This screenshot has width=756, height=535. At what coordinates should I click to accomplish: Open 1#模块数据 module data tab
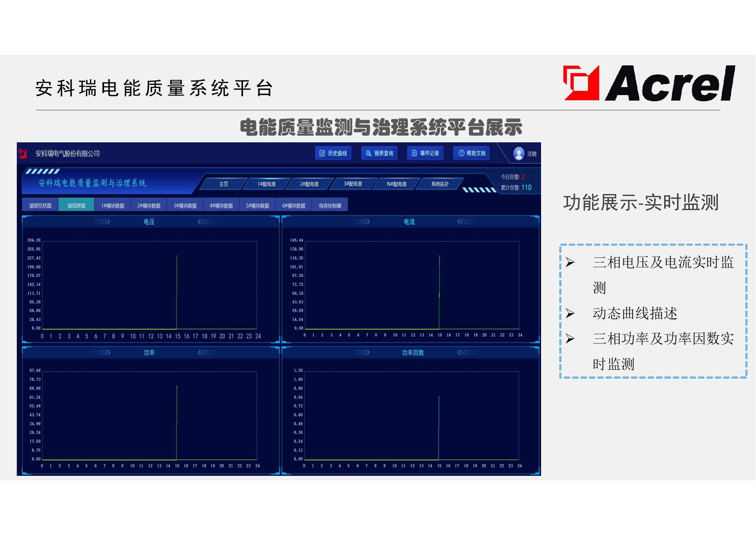click(112, 206)
